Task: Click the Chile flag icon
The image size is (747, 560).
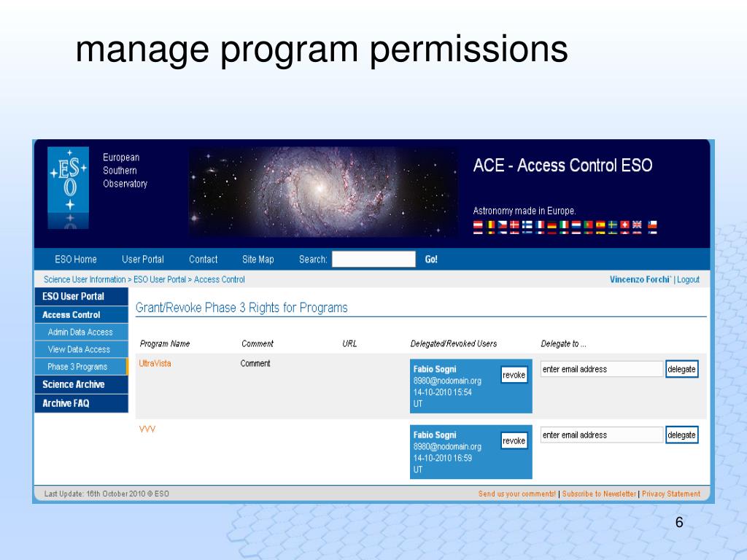Action: tap(652, 226)
